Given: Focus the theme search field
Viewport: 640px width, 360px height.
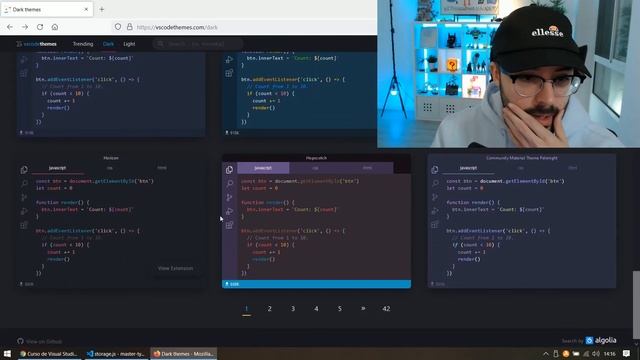Looking at the screenshot, I should (x=198, y=44).
